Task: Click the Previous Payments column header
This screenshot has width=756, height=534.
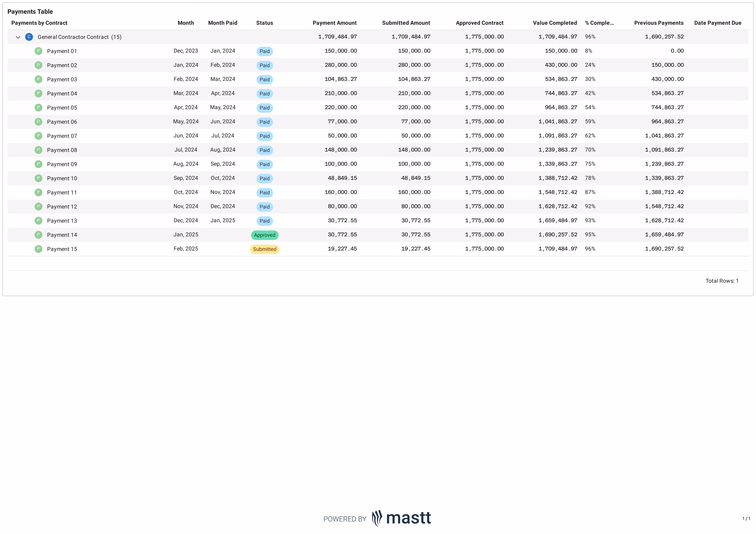Action: pyautogui.click(x=659, y=23)
